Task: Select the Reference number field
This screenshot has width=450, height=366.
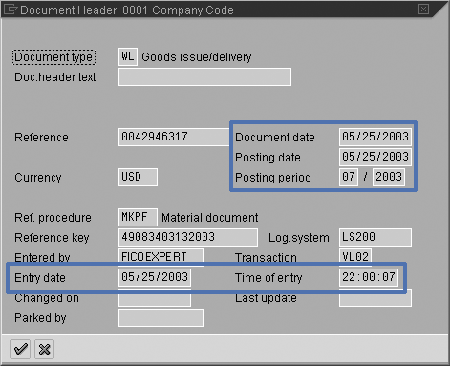Action: [x=174, y=137]
